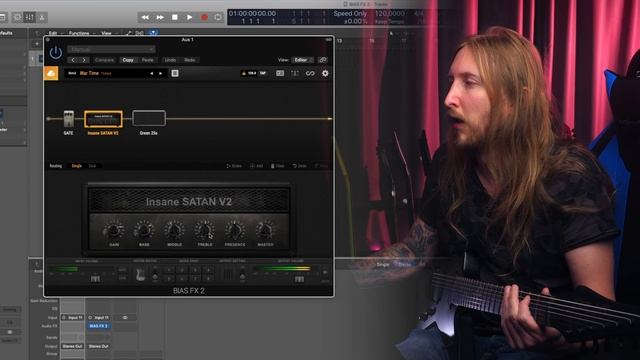Screen dimensions: 640x360
Task: Select Dual routing mode
Action: coord(92,166)
